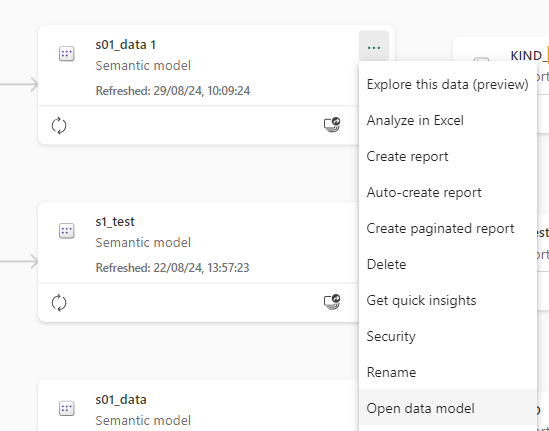Click the Semantic model label under s1_test

click(143, 243)
